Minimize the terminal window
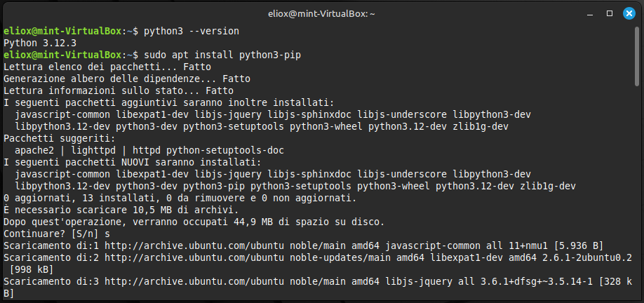 591,13
